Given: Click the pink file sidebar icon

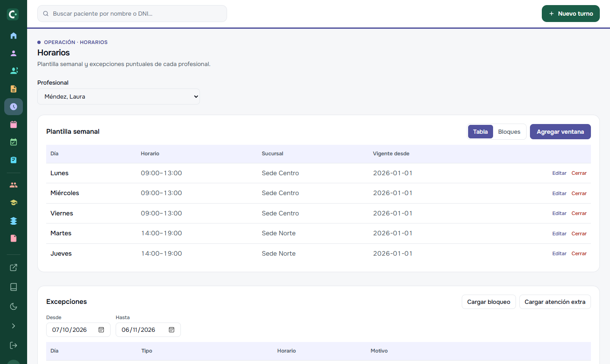Looking at the screenshot, I should point(14,238).
